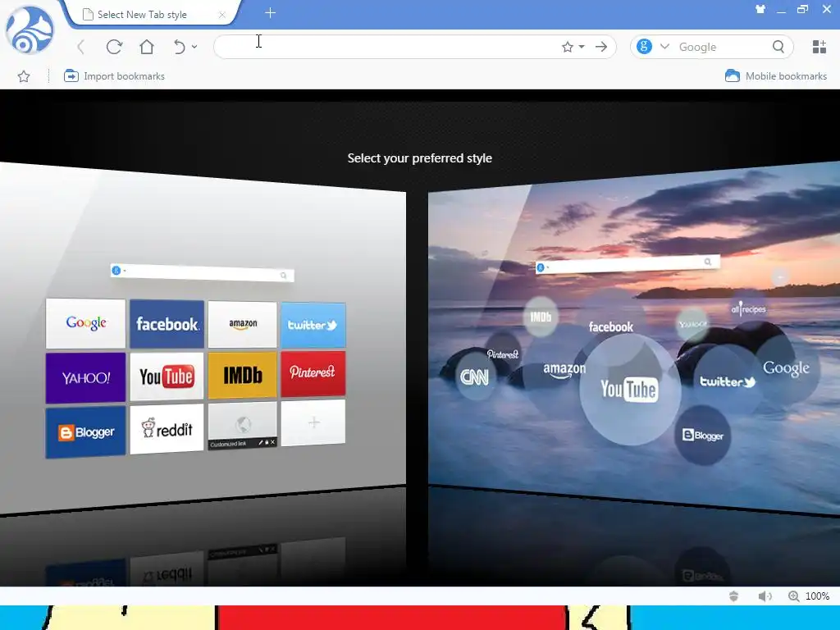Click the amazon bubble in wallpaper preview
The width and height of the screenshot is (840, 630).
[x=564, y=370]
